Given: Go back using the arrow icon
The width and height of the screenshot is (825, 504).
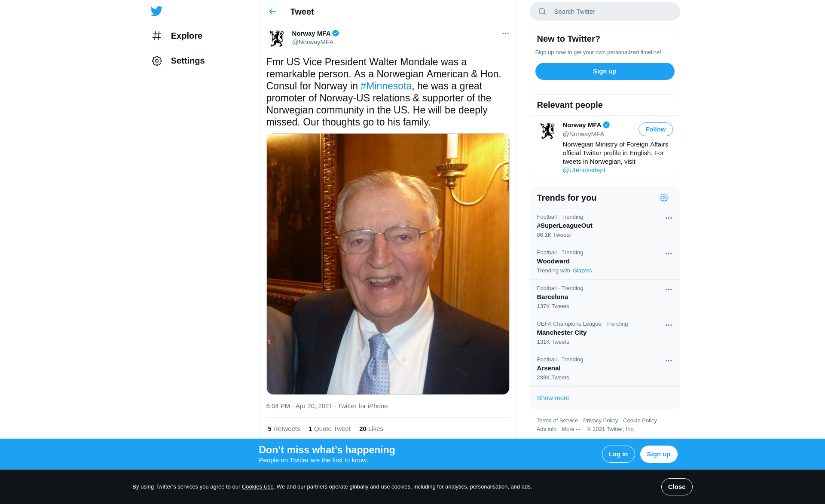Looking at the screenshot, I should pos(272,12).
